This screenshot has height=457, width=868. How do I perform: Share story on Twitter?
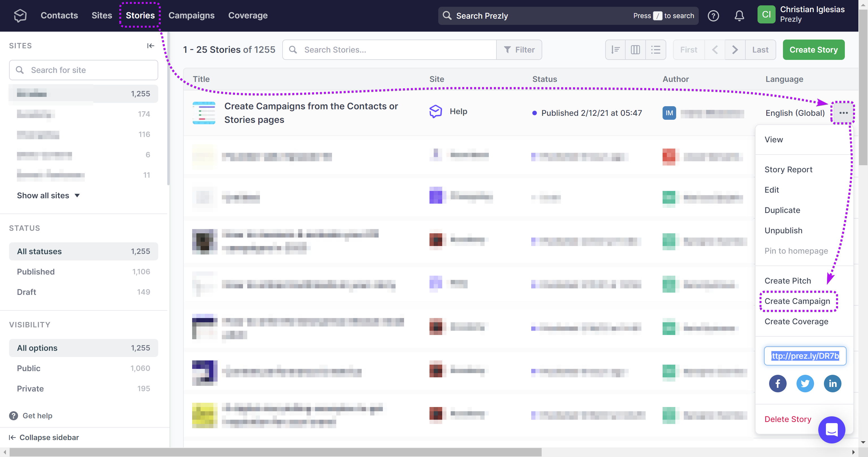805,383
